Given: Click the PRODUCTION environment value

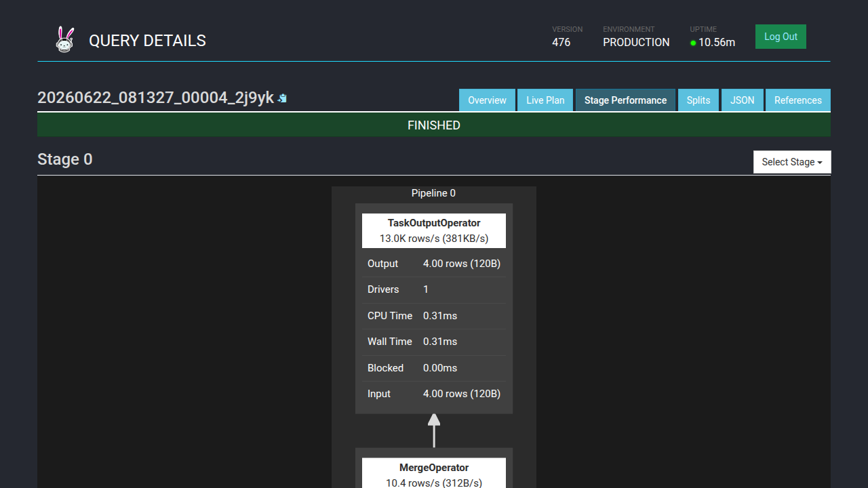Looking at the screenshot, I should [636, 42].
